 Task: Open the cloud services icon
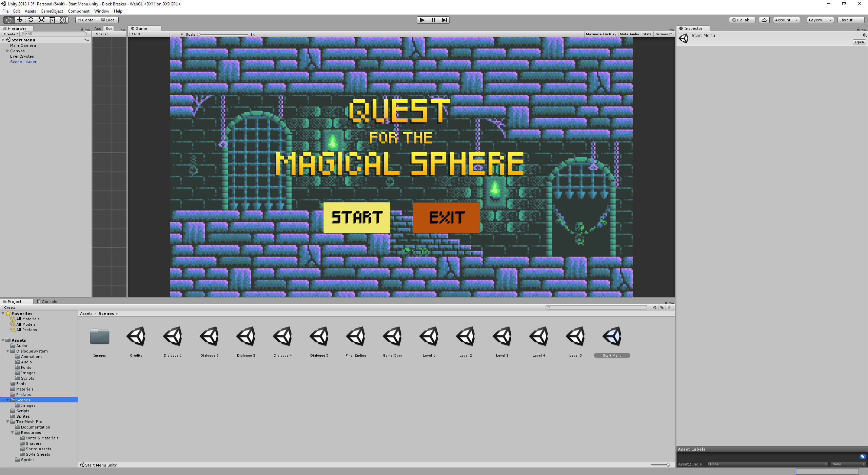(764, 20)
